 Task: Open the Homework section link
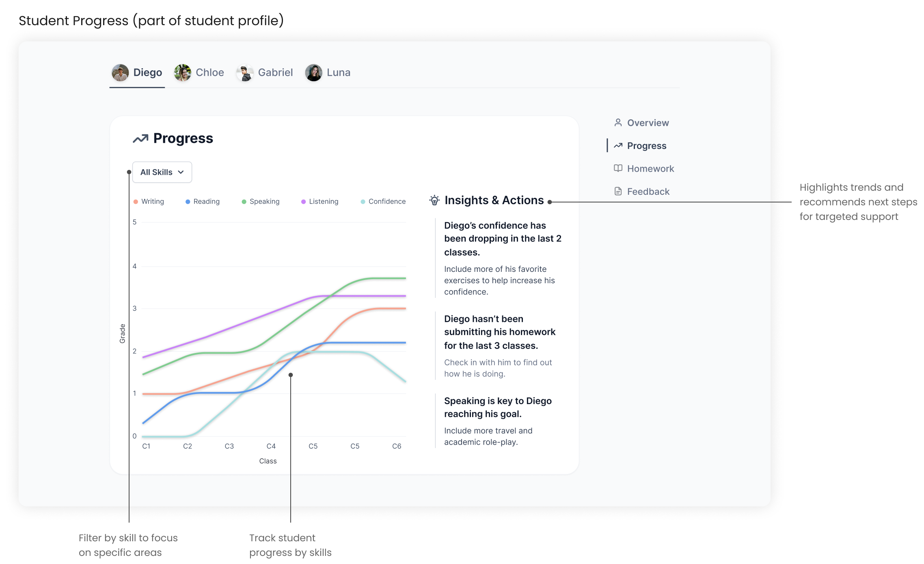[650, 168]
